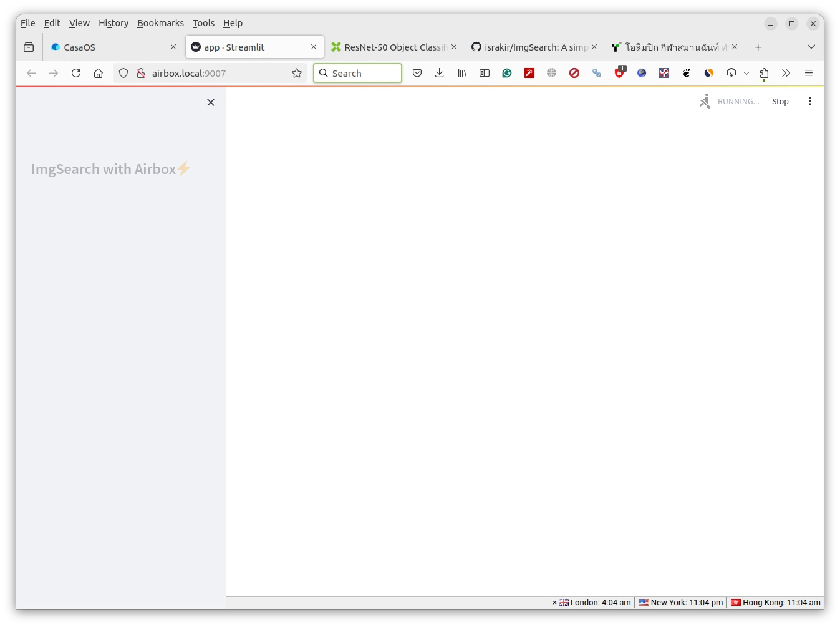Click the GNOME footprint extension icon

[x=687, y=73]
